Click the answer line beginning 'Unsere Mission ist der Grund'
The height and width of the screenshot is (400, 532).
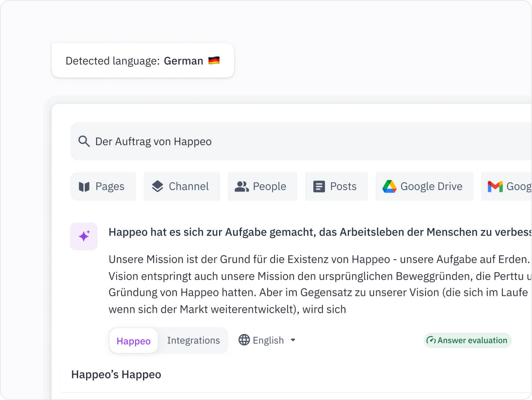tap(320, 259)
